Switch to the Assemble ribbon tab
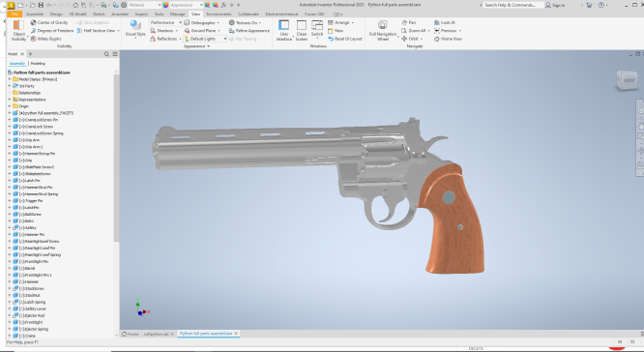 pos(35,14)
